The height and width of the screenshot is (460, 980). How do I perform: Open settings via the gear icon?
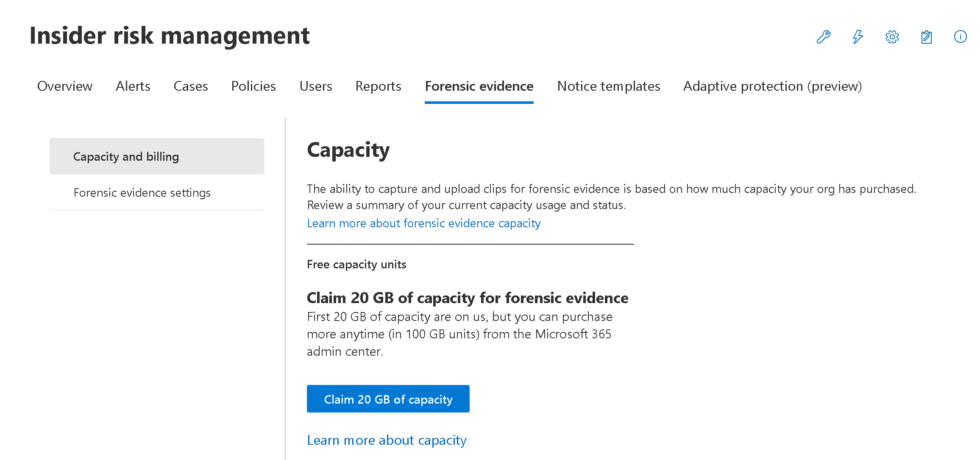(892, 37)
